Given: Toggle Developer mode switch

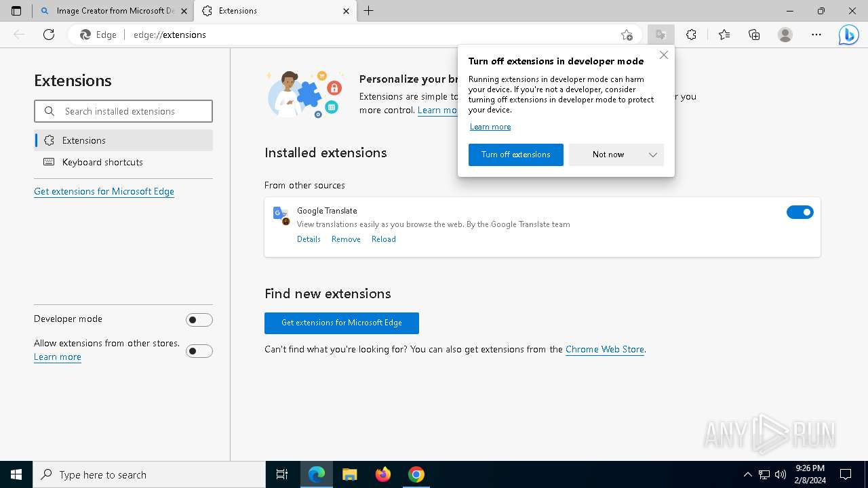Looking at the screenshot, I should point(199,320).
